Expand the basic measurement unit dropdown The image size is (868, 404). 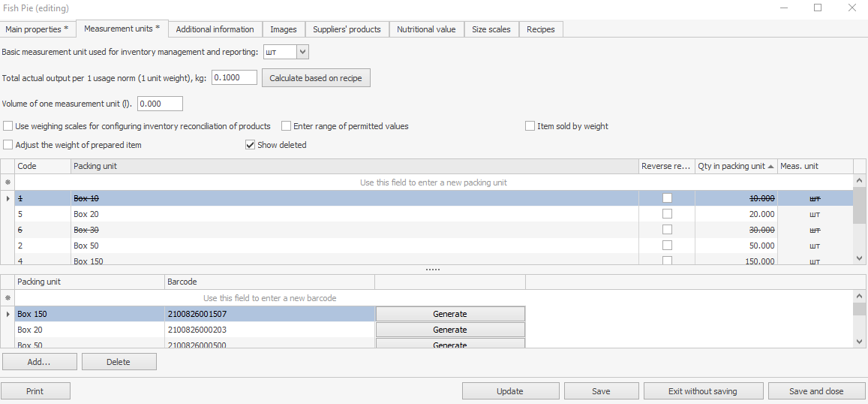tap(302, 52)
